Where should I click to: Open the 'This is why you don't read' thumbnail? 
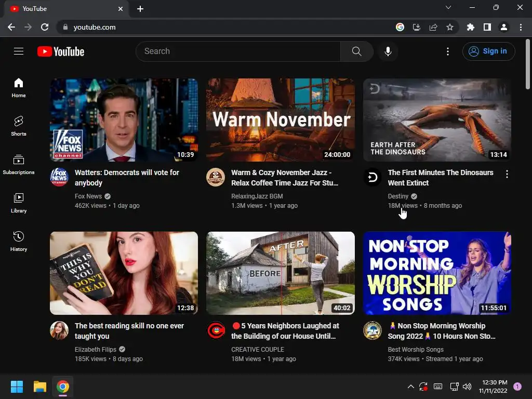coord(124,273)
